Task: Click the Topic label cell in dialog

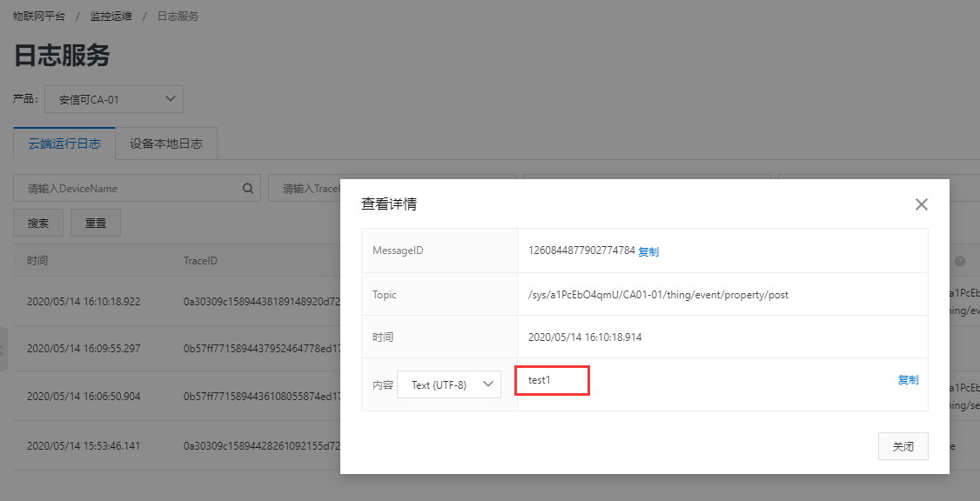Action: click(440, 294)
